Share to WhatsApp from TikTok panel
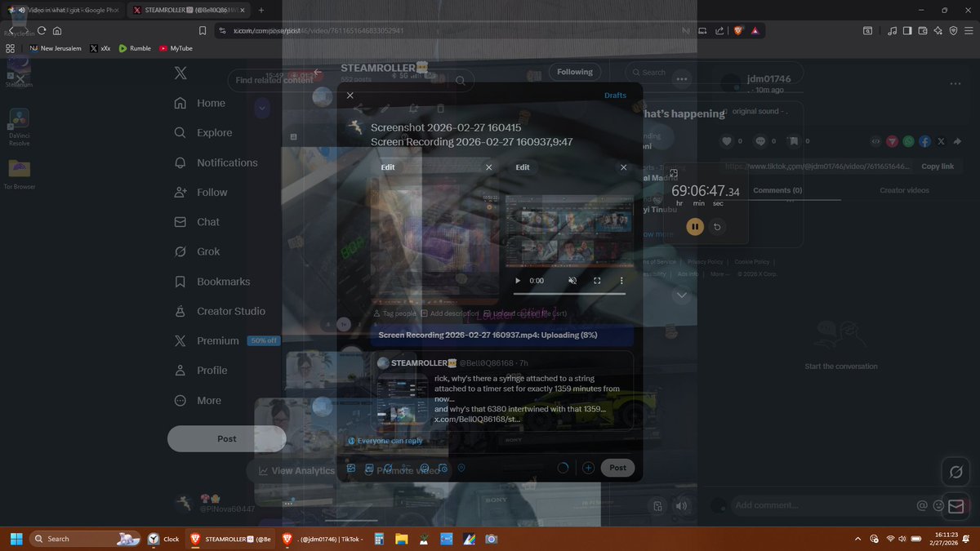This screenshot has width=980, height=551. pos(908,141)
